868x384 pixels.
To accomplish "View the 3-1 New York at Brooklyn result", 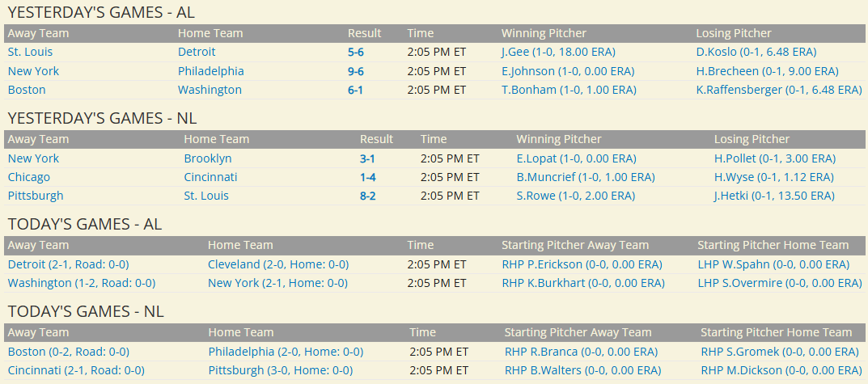I will (367, 158).
